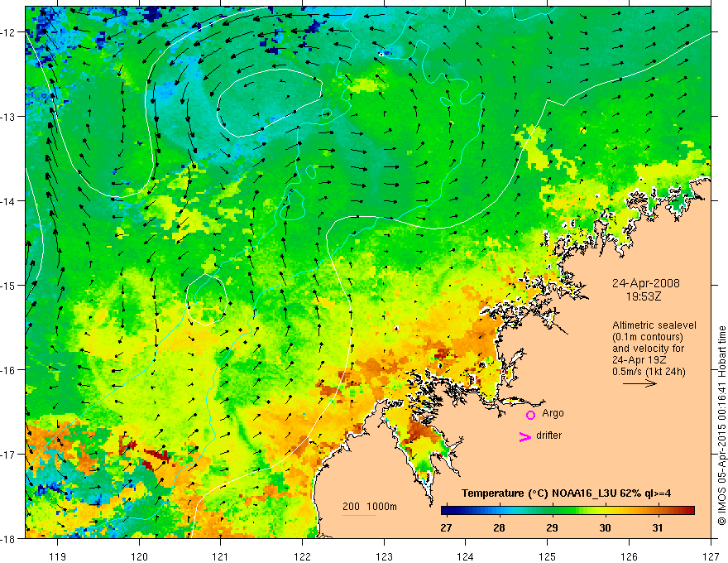
Task: Click the '0.5m/s (1kt 24h)' scale text
Action: [649, 372]
